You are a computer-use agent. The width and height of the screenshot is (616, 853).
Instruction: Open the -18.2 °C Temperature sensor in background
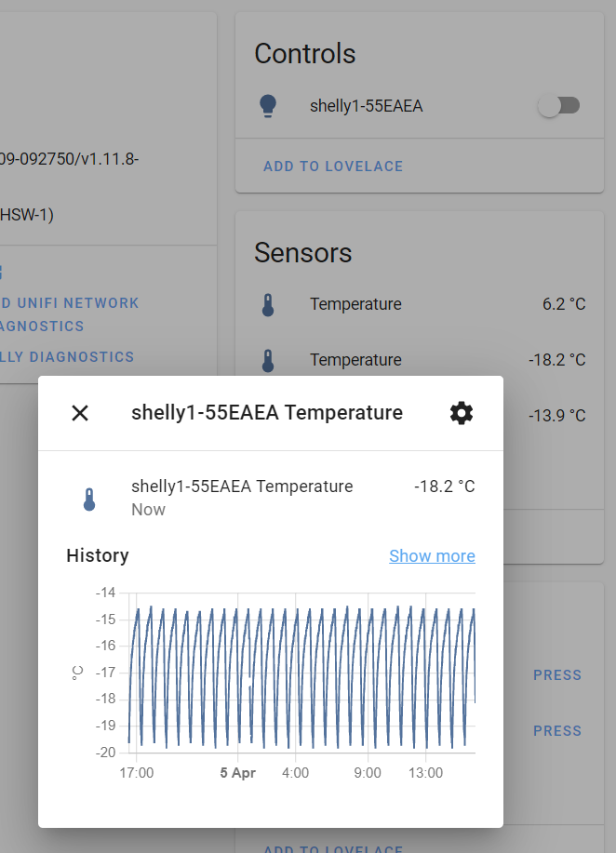(420, 360)
